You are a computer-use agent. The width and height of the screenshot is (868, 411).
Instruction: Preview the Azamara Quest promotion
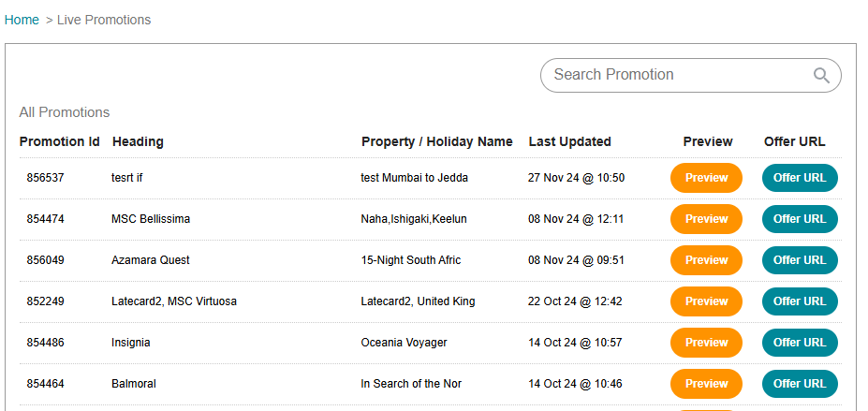coord(706,260)
